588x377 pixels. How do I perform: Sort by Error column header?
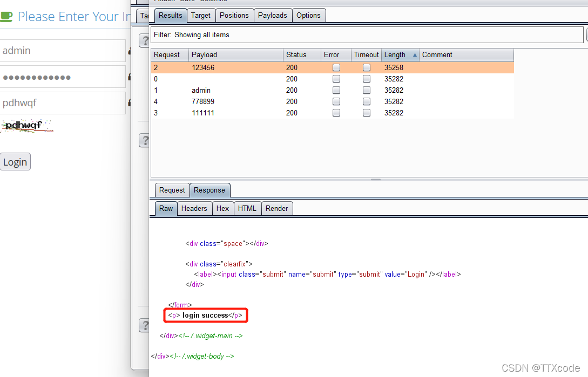[x=336, y=54]
